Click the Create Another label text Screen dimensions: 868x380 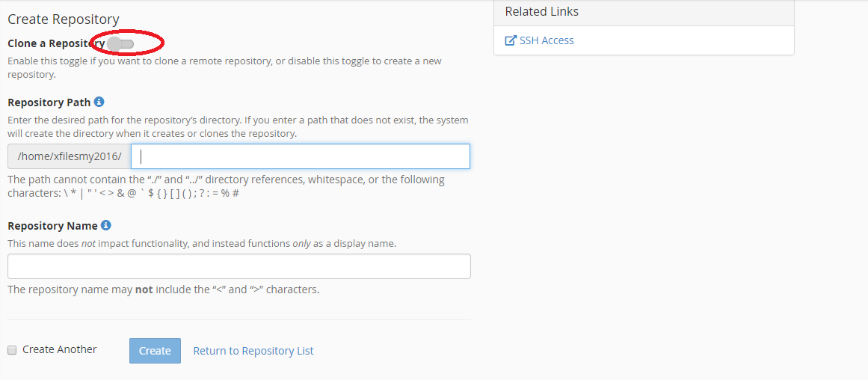coord(60,349)
